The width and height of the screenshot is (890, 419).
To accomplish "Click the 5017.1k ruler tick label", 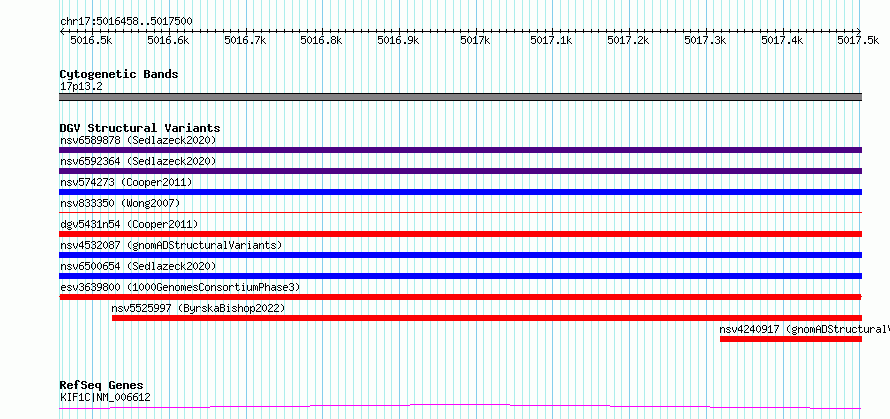I will pos(551,40).
